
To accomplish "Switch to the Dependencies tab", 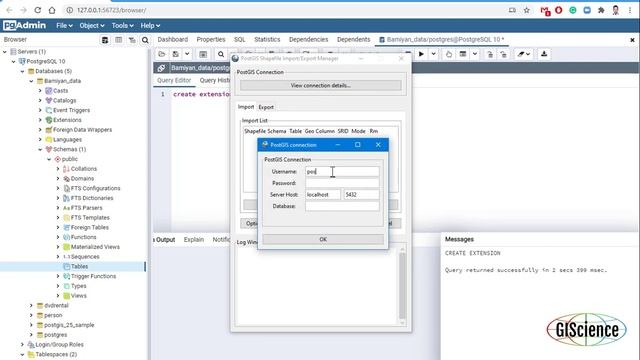I will [x=308, y=40].
